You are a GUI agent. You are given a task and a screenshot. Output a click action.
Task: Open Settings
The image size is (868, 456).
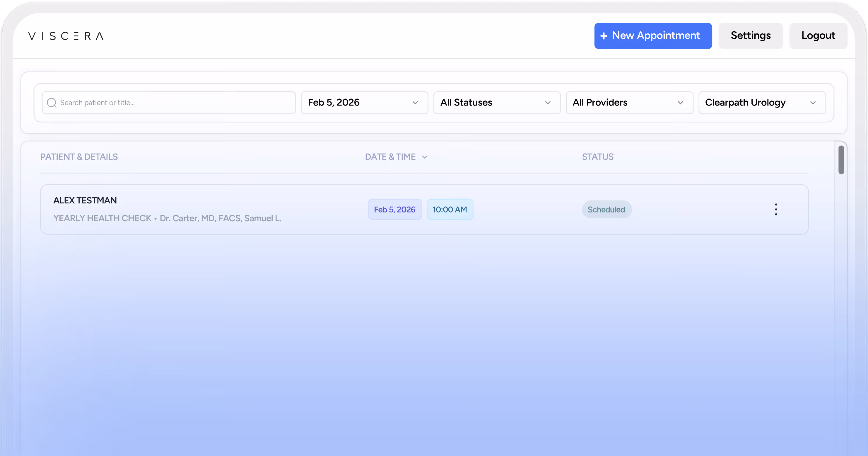(750, 36)
